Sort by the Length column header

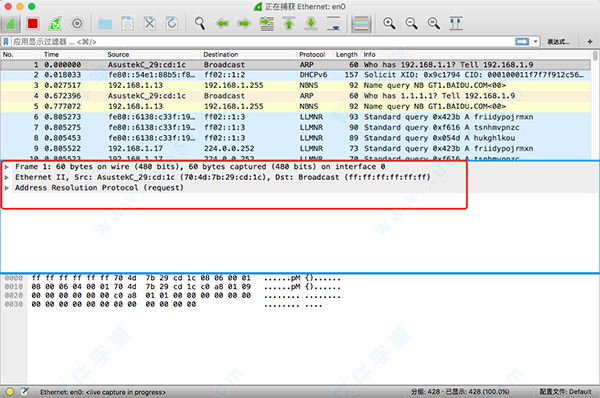click(346, 54)
